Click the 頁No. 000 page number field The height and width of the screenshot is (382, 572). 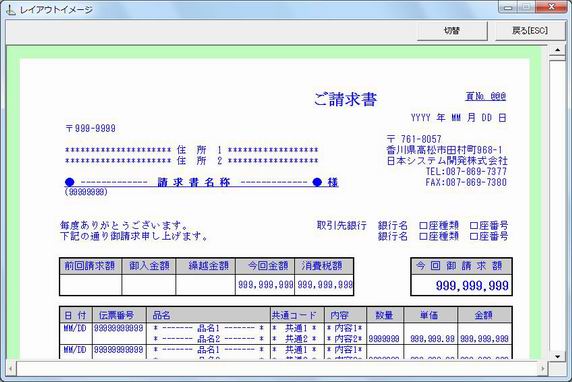(x=486, y=96)
